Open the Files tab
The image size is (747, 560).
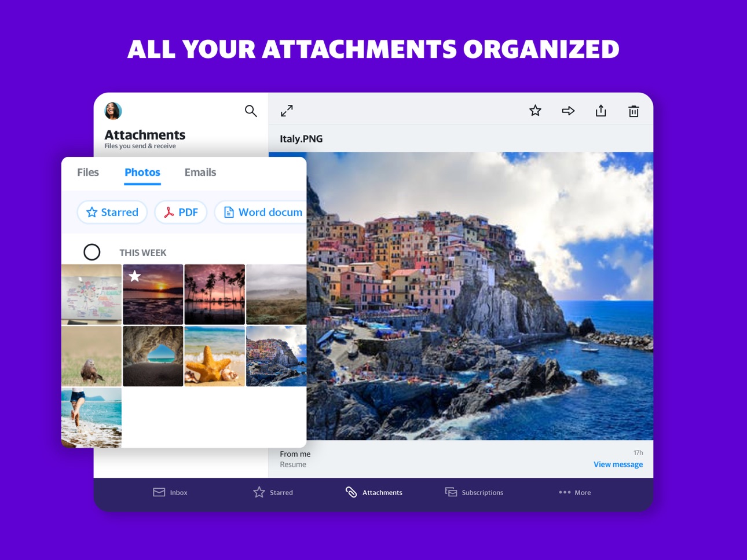pos(87,172)
